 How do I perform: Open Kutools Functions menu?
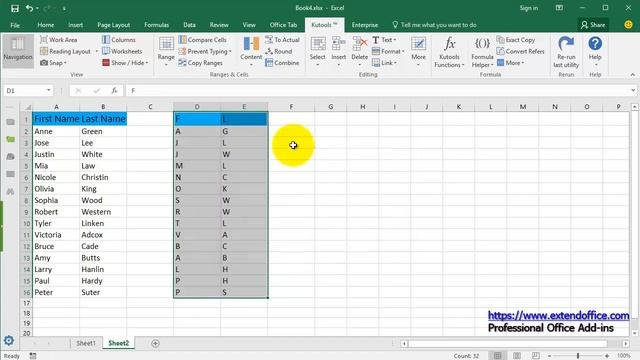pos(449,52)
